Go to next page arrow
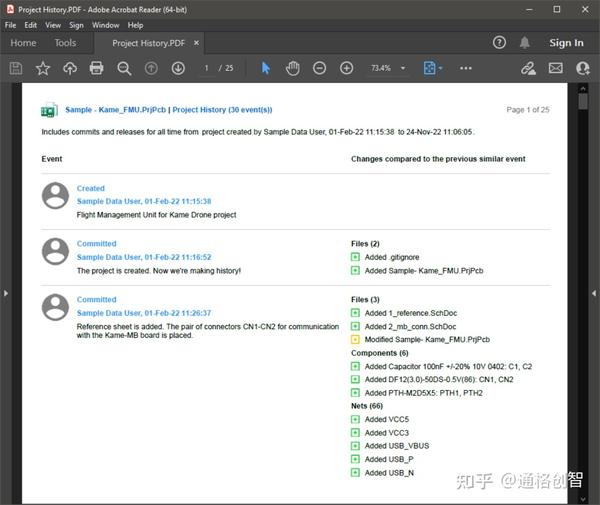Viewport: 600px width, 505px height. [178, 68]
